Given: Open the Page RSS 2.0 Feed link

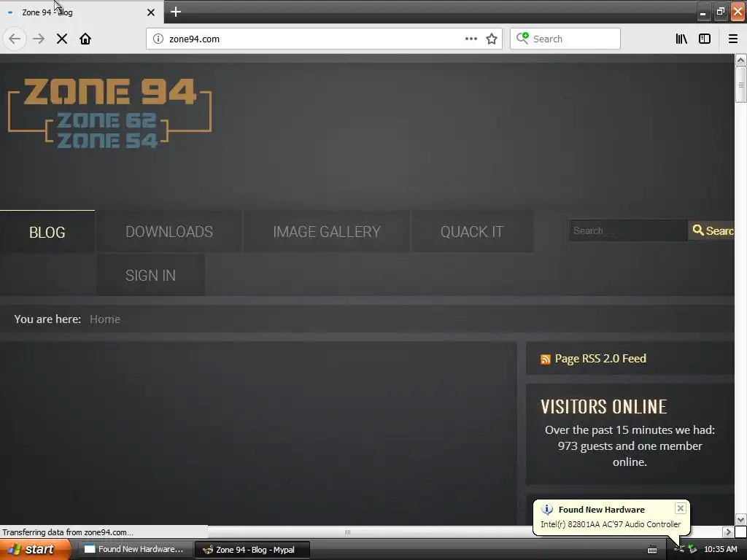Looking at the screenshot, I should point(600,359).
